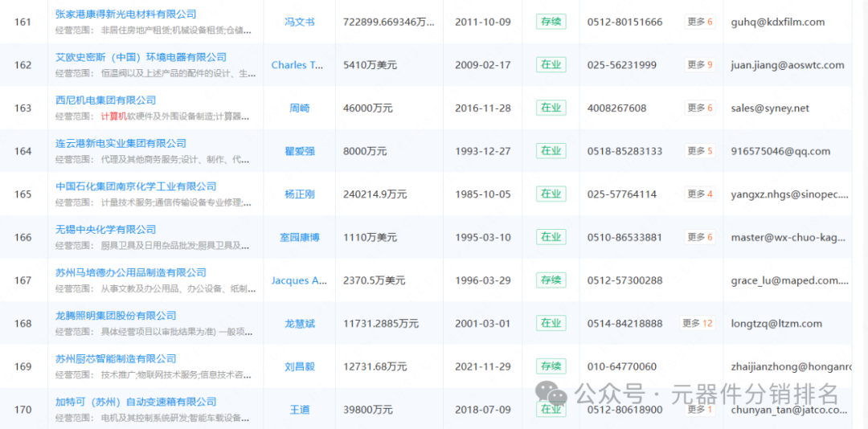The height and width of the screenshot is (429, 868).
Task: Select phone number 010-64770060
Action: tap(621, 366)
